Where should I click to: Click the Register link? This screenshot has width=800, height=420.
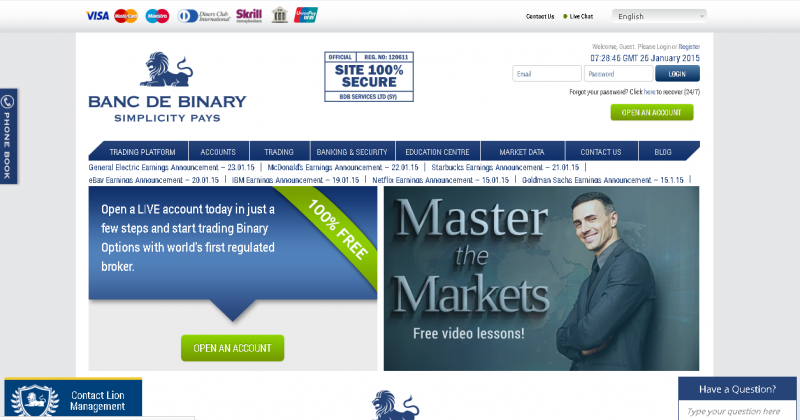689,46
